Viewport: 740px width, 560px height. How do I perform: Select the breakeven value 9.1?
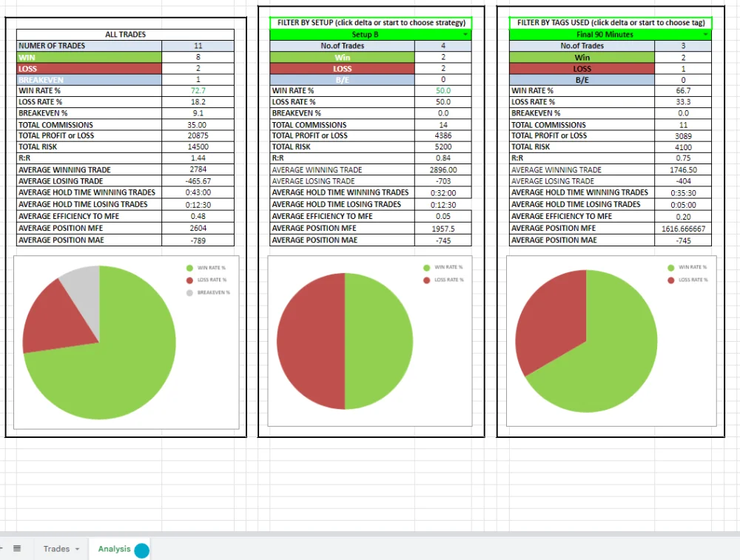pyautogui.click(x=198, y=113)
